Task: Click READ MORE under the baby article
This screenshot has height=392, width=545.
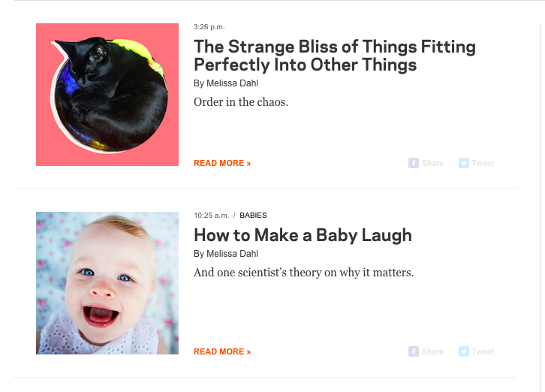Action: [222, 351]
